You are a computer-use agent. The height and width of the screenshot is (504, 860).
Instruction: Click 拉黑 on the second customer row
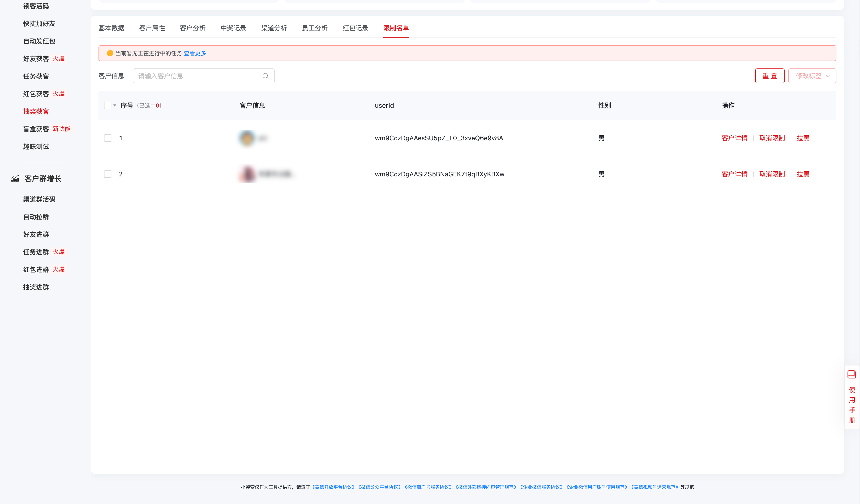click(803, 174)
